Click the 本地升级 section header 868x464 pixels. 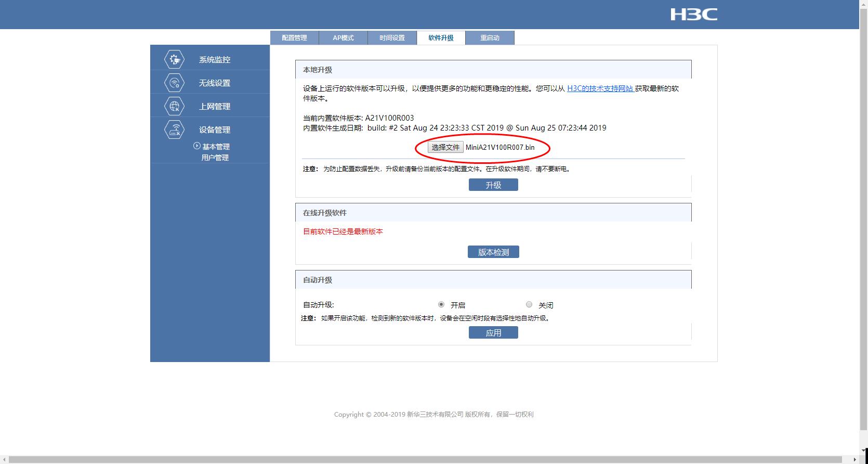493,70
